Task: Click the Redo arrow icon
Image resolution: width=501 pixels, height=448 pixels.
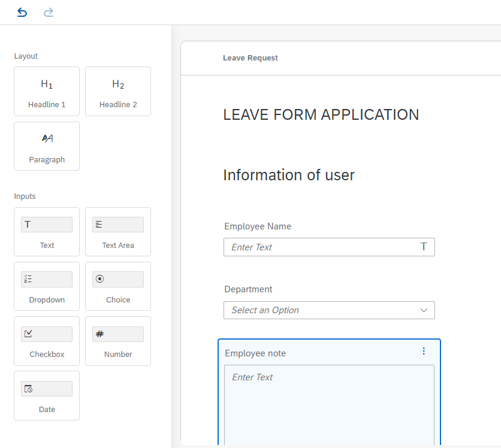Action: (x=49, y=12)
